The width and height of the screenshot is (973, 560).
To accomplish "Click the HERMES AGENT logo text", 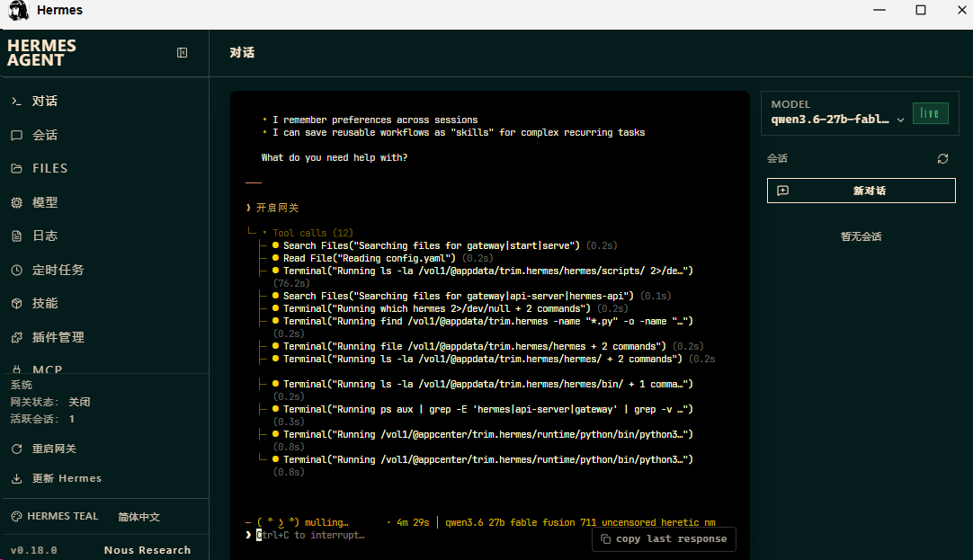I will coord(41,53).
